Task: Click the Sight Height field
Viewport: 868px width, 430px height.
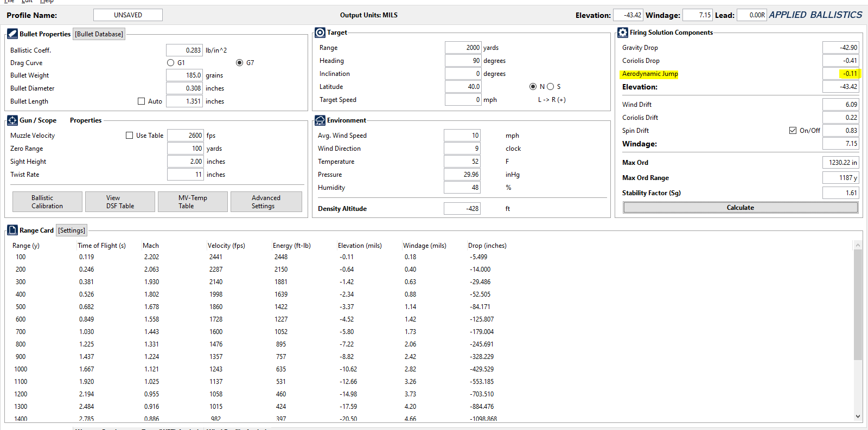Action: [186, 162]
